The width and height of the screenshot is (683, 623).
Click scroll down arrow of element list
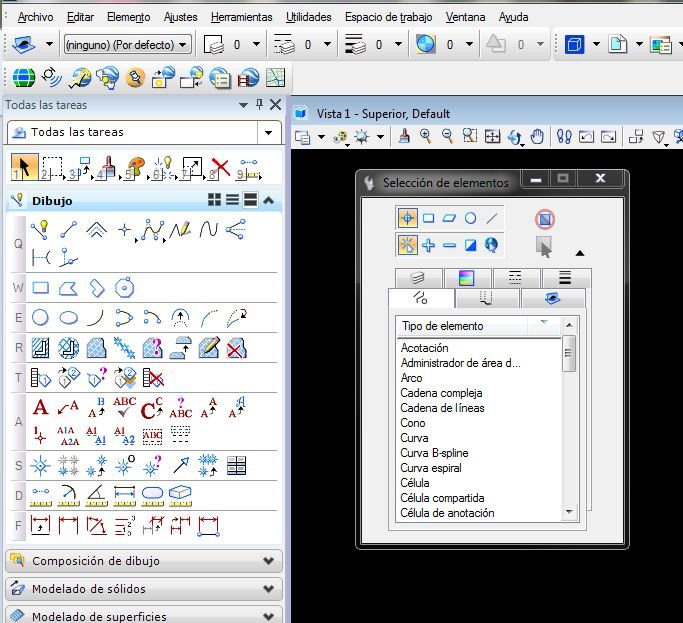[x=569, y=512]
